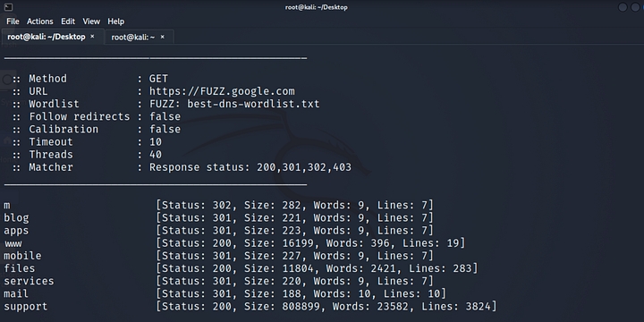Viewport: 644px width, 322px height.
Task: Close the root@kali: ~ tab
Action: 162,37
